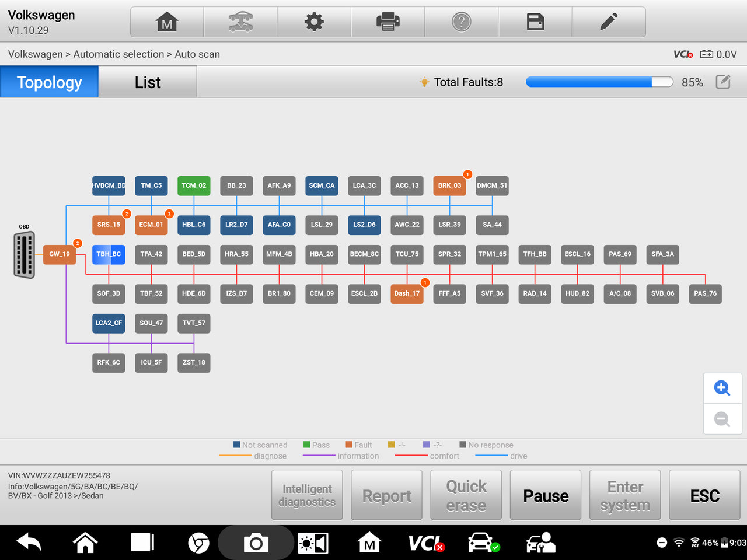The height and width of the screenshot is (560, 747).
Task: Tap the scan progress bar at 85%
Action: click(x=599, y=82)
